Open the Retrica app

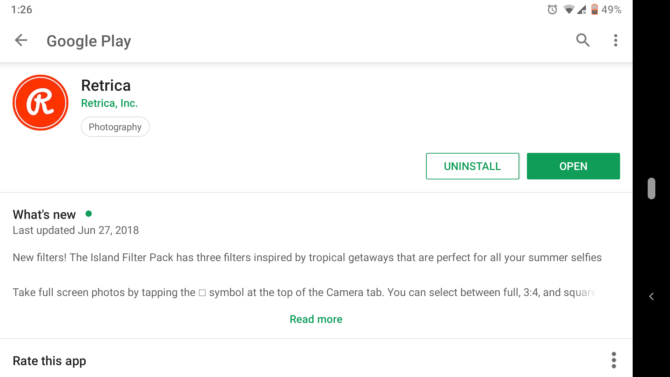tap(573, 166)
